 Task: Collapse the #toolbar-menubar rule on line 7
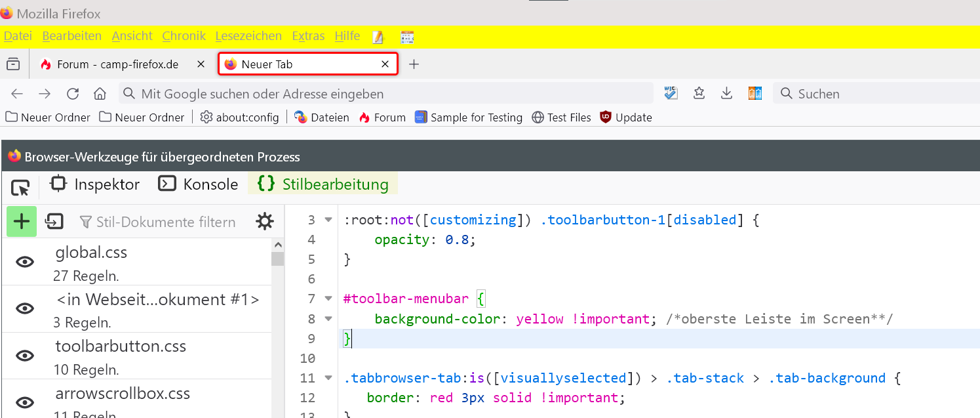(328, 299)
